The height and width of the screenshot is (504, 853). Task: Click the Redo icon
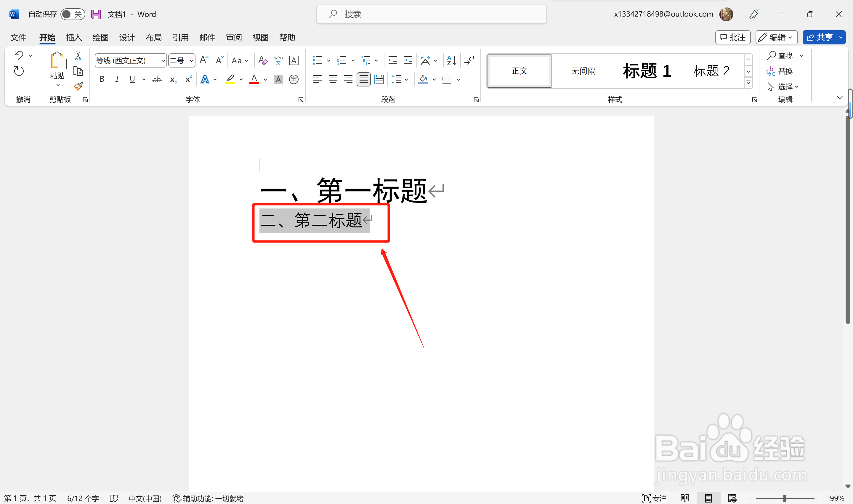pos(19,71)
